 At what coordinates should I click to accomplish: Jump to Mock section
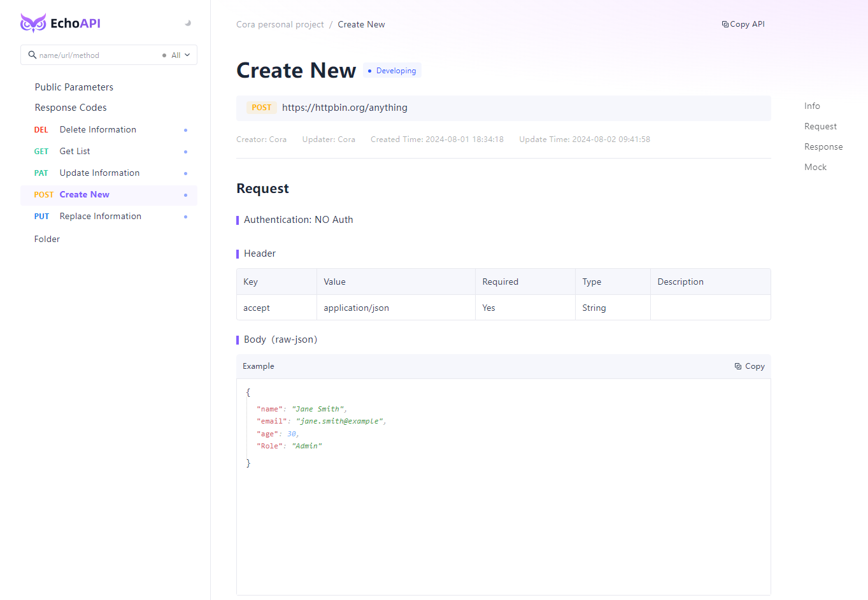pos(815,168)
